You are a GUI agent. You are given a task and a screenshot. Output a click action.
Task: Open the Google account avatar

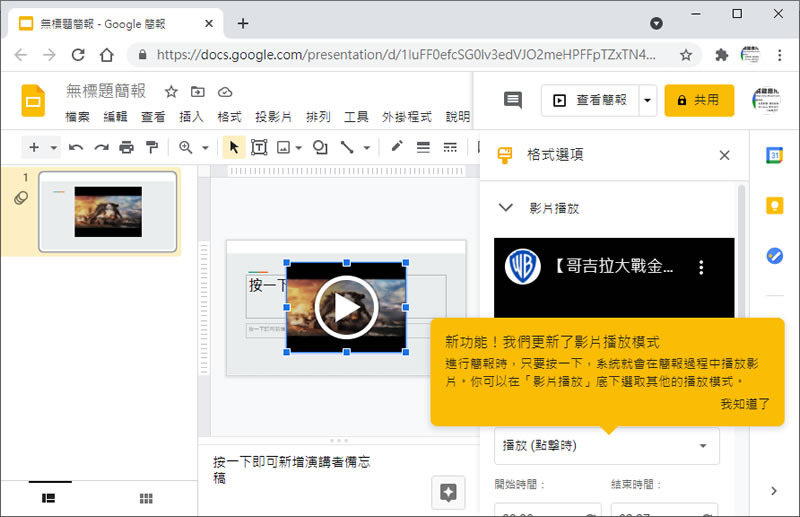click(766, 100)
